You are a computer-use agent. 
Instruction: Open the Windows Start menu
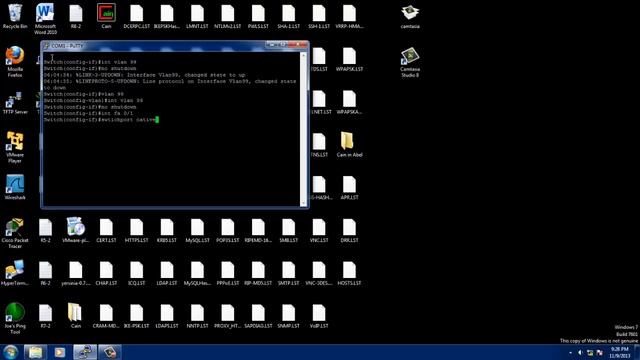pos(11,352)
